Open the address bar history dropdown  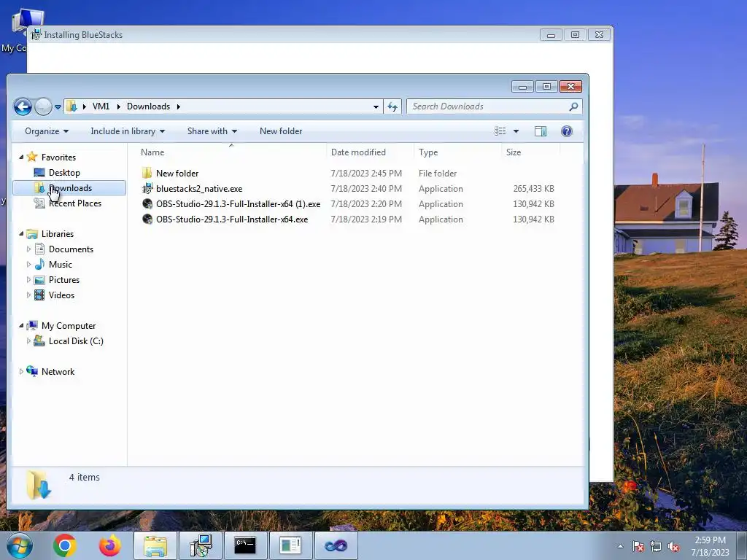click(376, 106)
